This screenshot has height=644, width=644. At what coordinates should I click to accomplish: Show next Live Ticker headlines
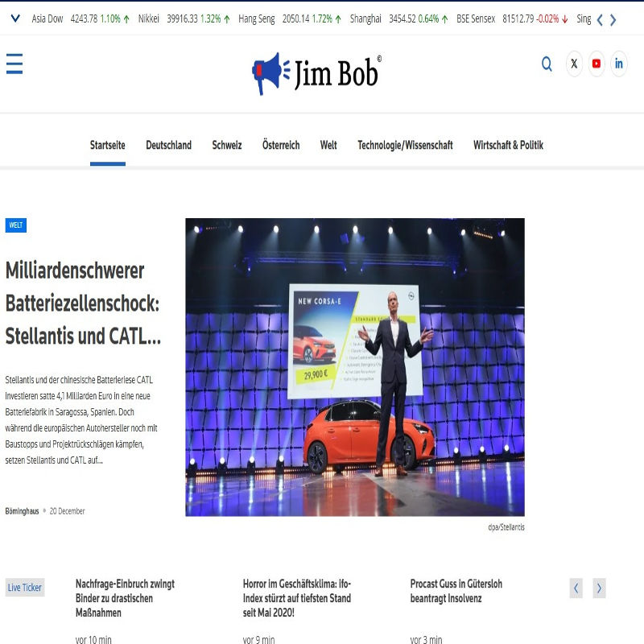coord(599,588)
